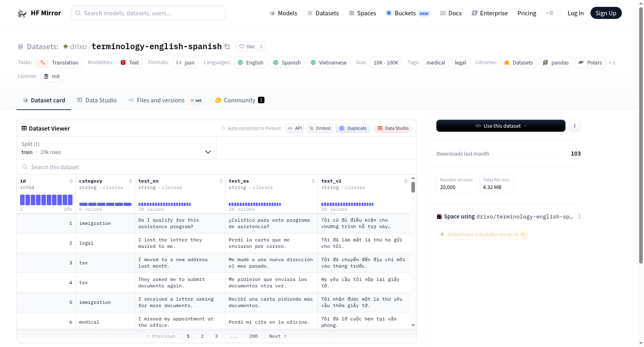Filter by Spanish language tag

287,62
